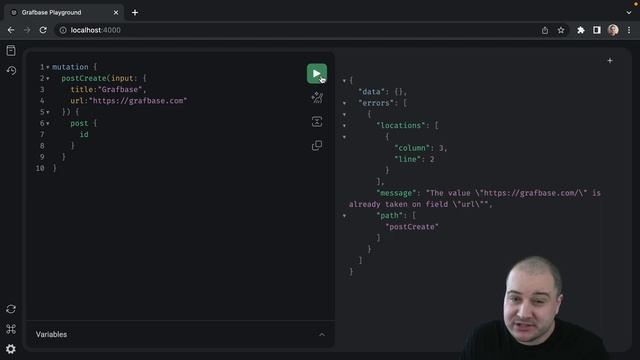This screenshot has width=640, height=360.
Task: Click the merge fragments icon
Action: [317, 121]
